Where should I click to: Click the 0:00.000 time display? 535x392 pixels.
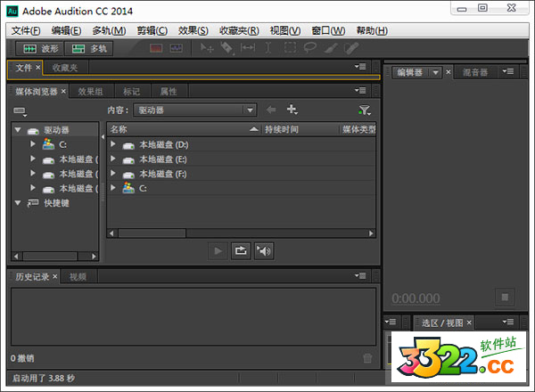(x=416, y=298)
